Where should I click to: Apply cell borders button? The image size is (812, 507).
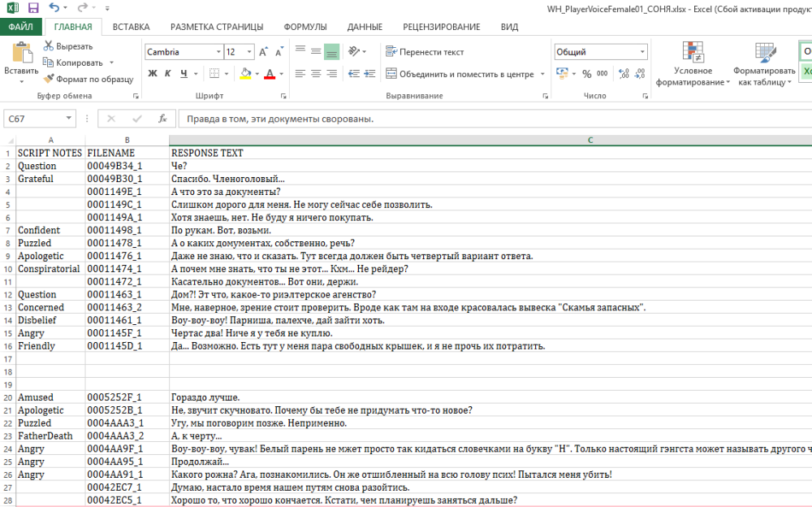214,74
